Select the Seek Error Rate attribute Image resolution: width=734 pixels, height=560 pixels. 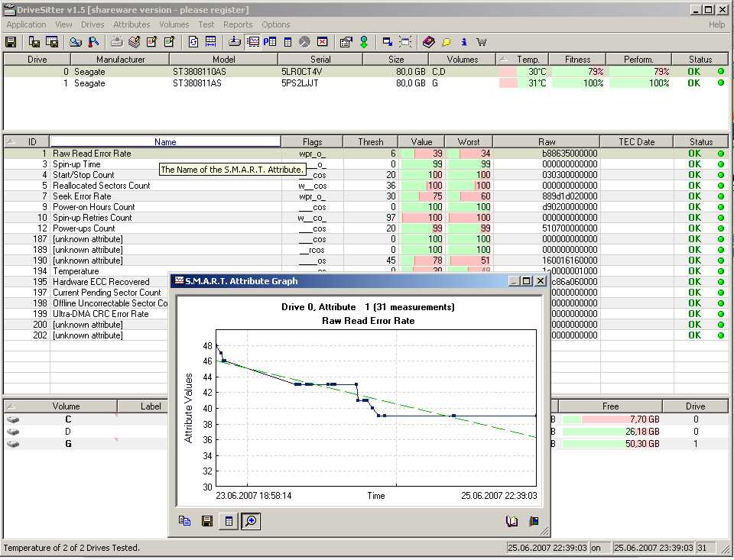[365, 196]
